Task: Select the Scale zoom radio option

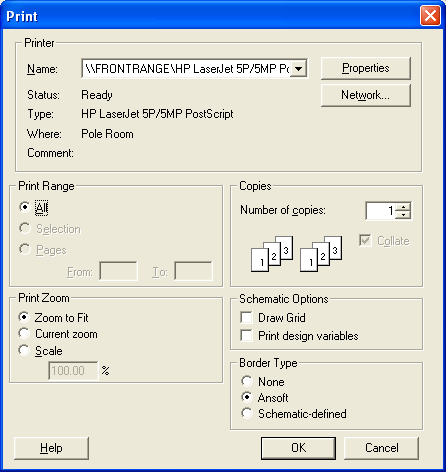Action: pos(24,350)
